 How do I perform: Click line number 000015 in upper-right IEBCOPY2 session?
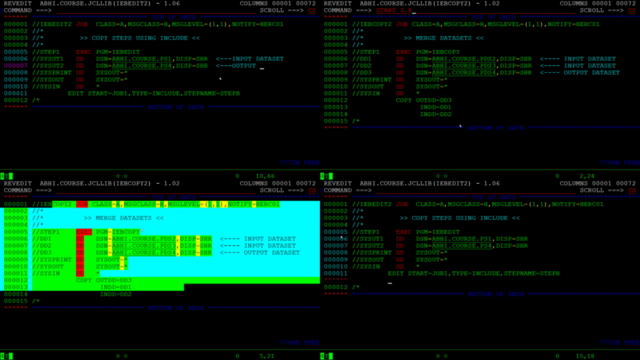click(336, 121)
